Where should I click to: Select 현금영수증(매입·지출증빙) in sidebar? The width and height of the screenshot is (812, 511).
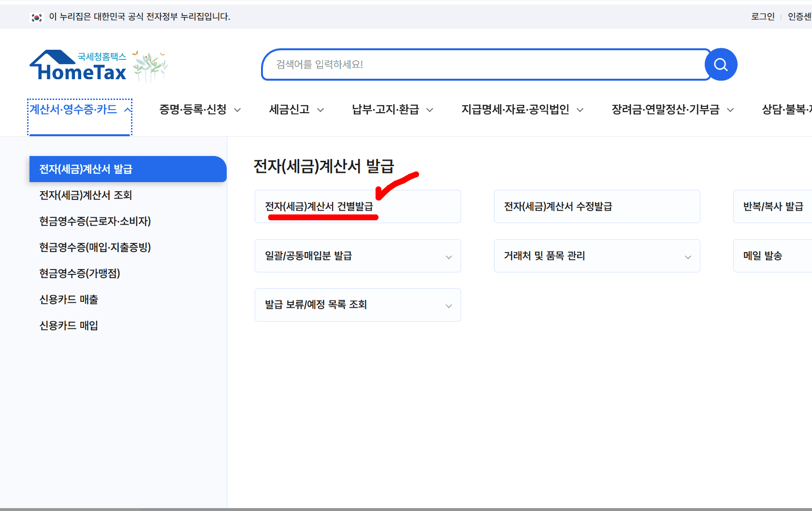[x=95, y=247]
